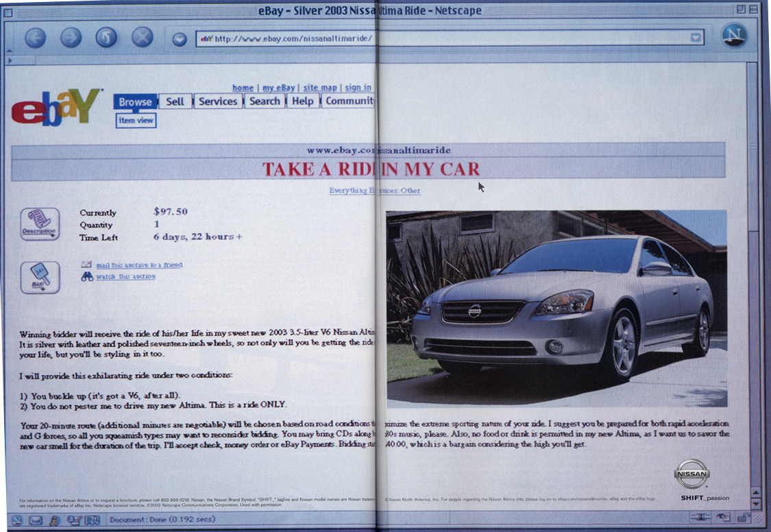Viewport: 771px width, 532px height.
Task: Click mail this auction to a friend
Action: 139,265
